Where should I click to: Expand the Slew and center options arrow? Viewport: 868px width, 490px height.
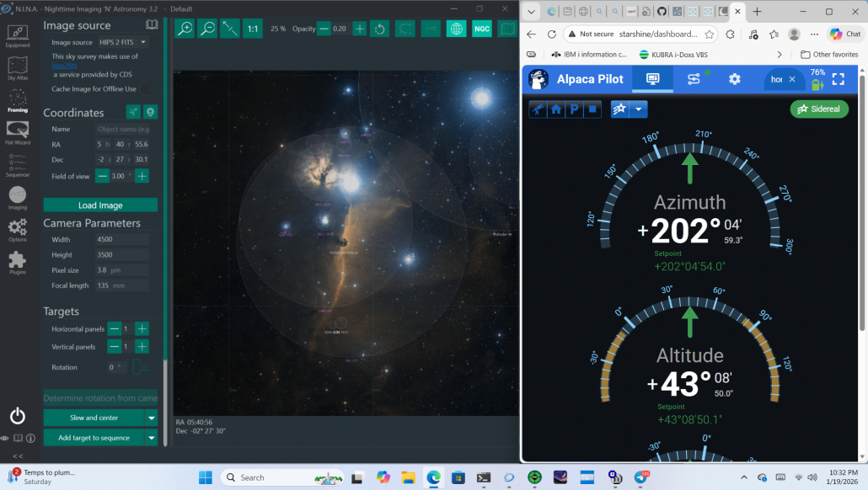click(x=151, y=418)
